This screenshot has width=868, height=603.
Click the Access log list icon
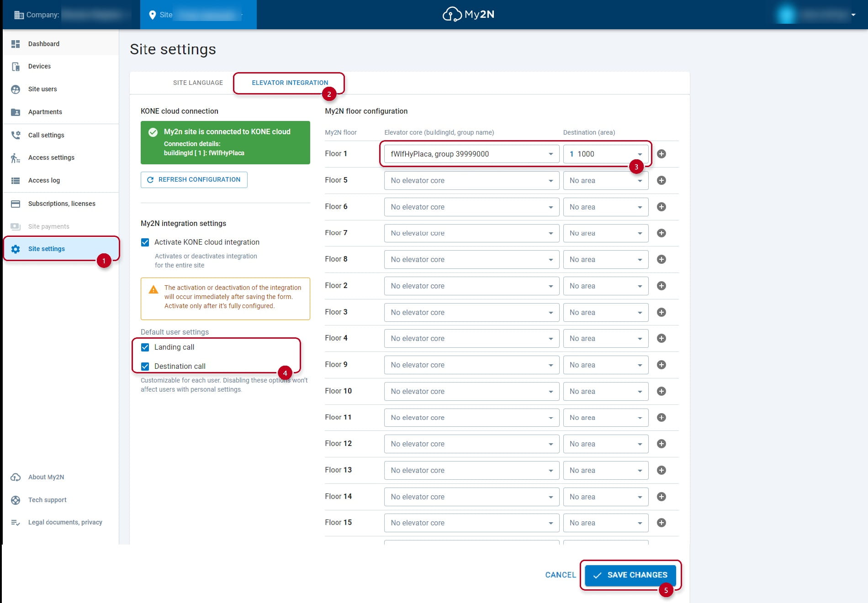click(x=16, y=180)
